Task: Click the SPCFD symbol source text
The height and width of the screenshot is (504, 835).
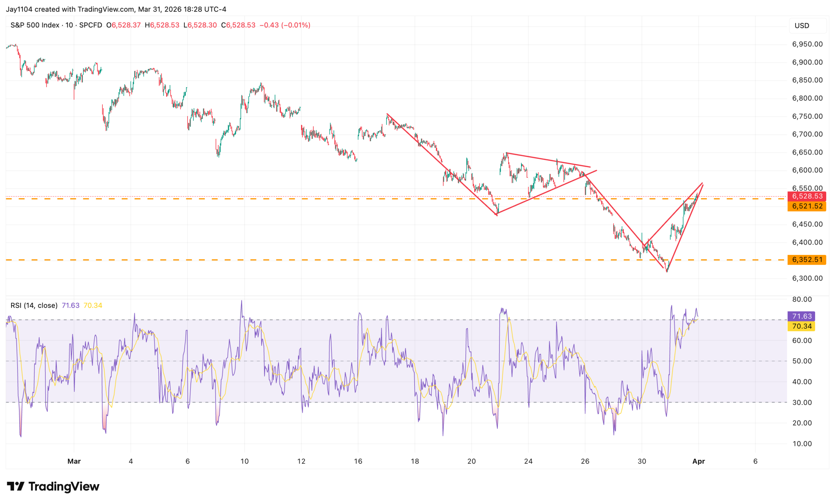Action: [x=90, y=25]
